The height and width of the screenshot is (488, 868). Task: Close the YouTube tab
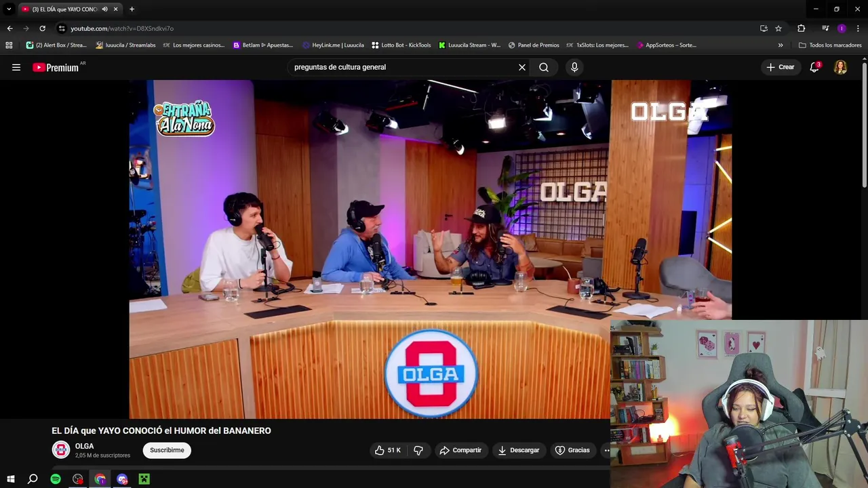pos(115,9)
